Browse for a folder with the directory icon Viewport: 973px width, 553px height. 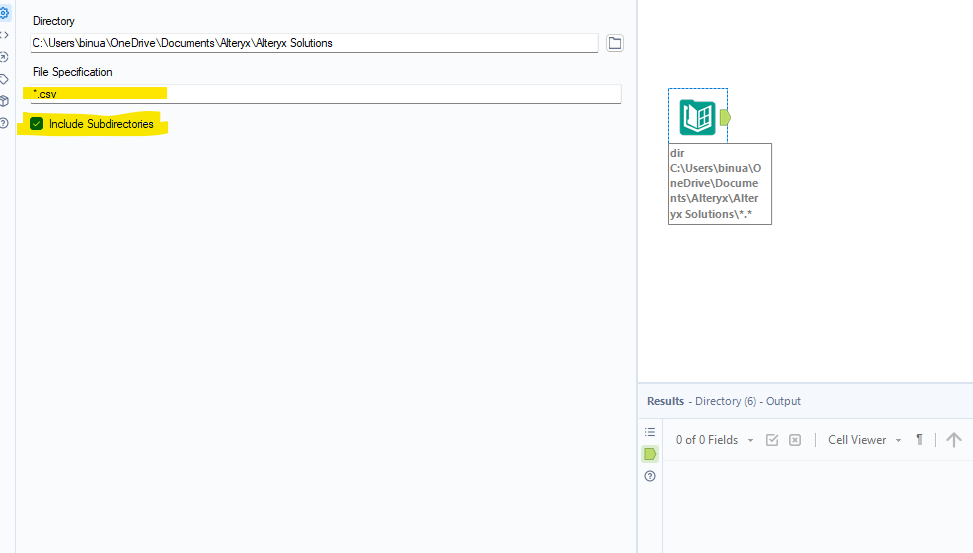point(614,43)
